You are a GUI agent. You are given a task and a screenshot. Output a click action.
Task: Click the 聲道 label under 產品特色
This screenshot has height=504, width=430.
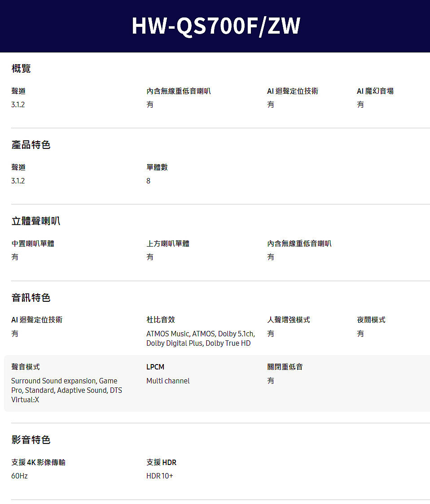tap(18, 167)
